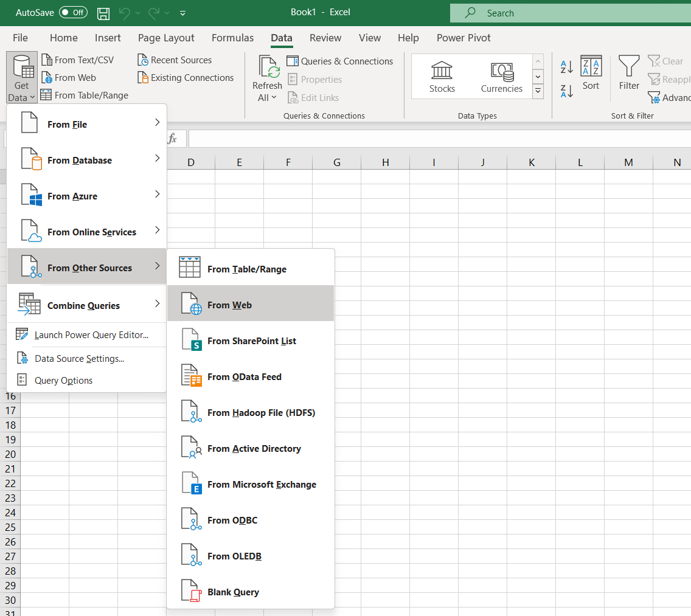
Task: Open Data Source Settings
Action: [87, 358]
